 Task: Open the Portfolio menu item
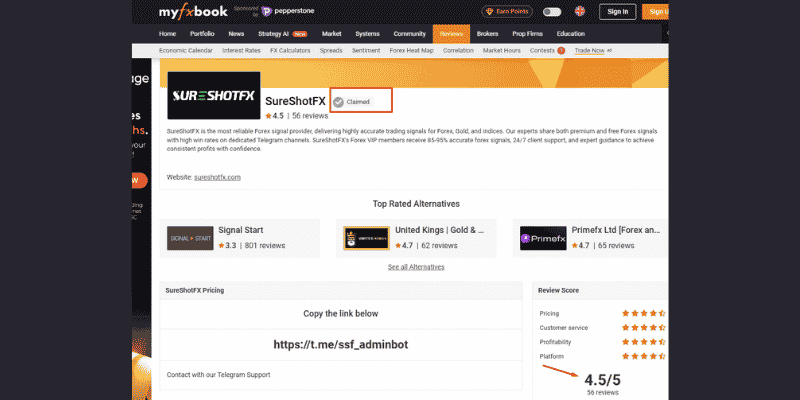click(x=202, y=34)
